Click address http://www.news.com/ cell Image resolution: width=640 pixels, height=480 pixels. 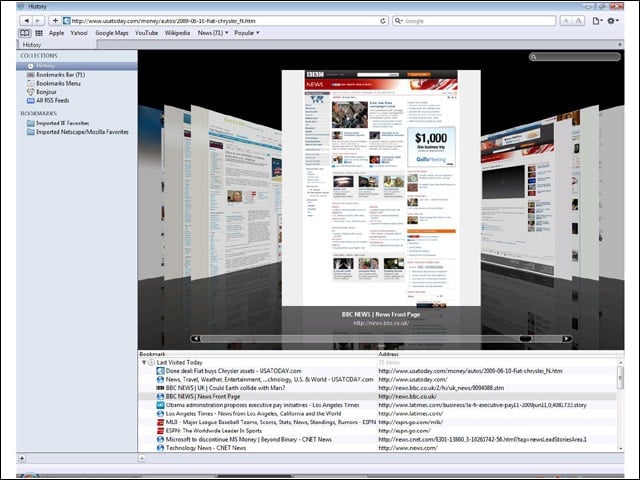click(408, 448)
